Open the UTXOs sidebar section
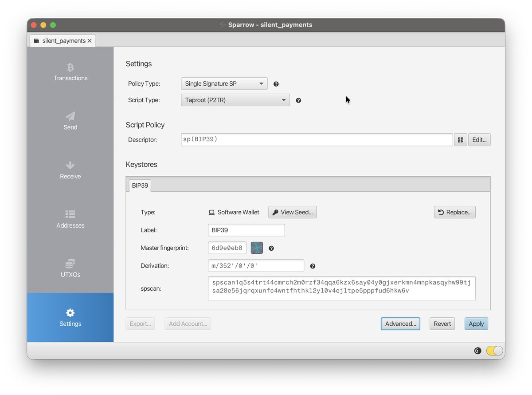Viewport: 532px width, 395px height. (70, 269)
